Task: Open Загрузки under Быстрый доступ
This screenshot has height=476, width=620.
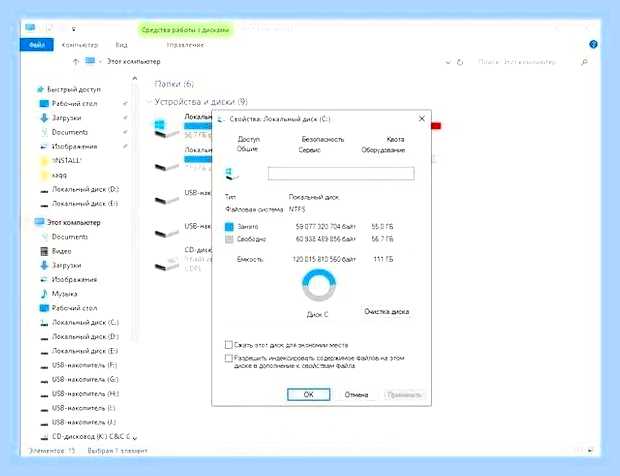Action: point(66,118)
